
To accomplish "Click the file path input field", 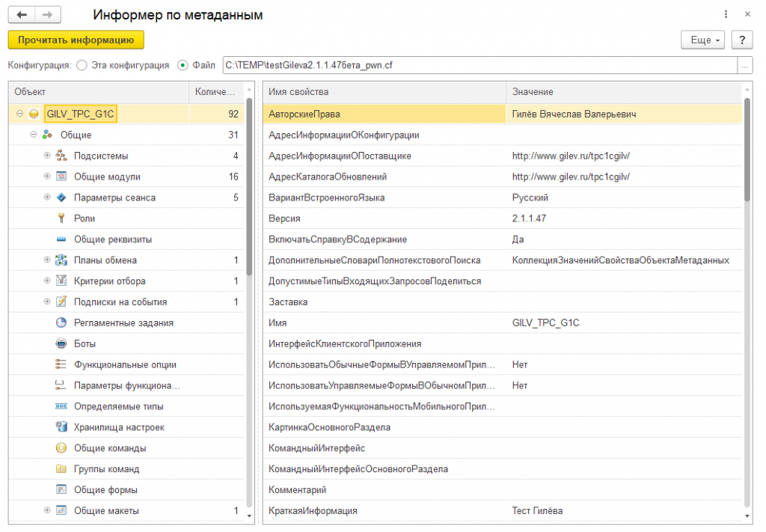I will [479, 65].
